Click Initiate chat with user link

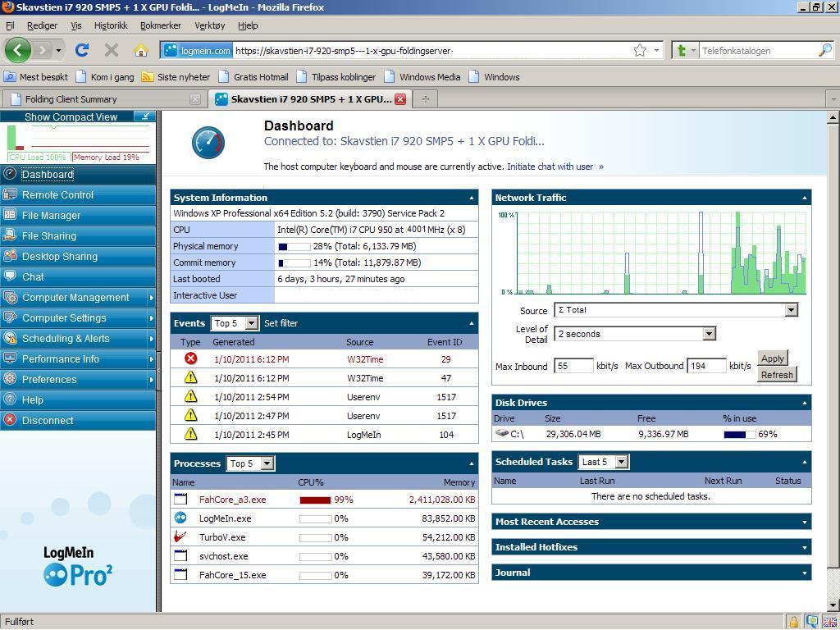(x=550, y=167)
